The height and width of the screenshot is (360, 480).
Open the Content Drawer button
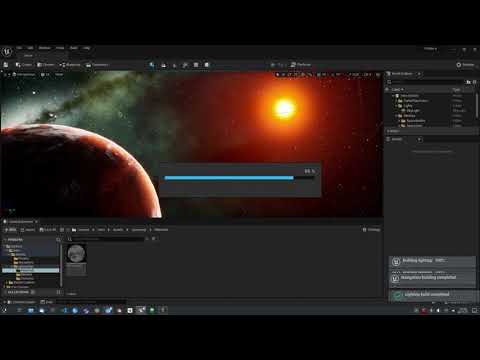click(x=21, y=302)
